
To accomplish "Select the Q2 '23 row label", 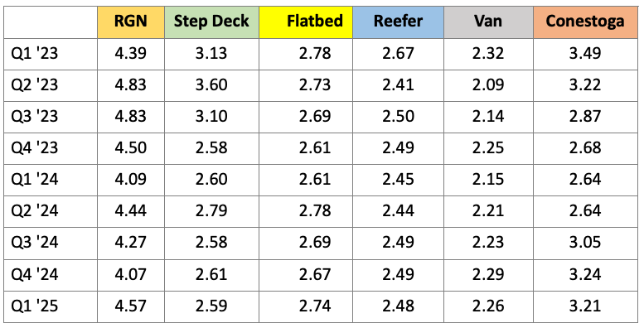I will (35, 85).
